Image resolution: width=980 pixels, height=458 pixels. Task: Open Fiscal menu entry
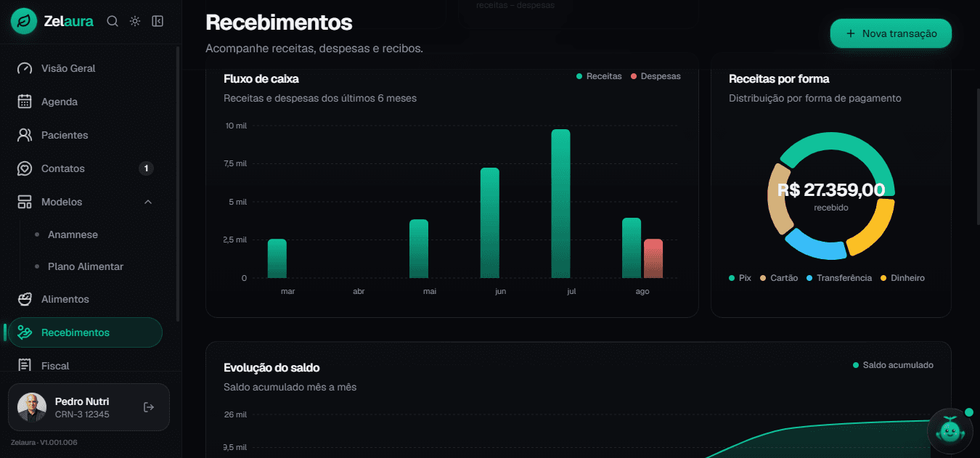85,365
